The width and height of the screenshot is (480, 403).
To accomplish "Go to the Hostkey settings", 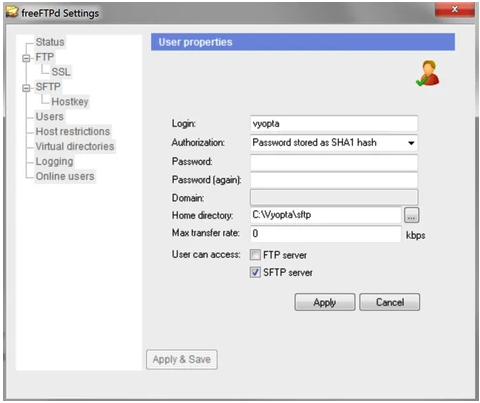I will point(70,101).
